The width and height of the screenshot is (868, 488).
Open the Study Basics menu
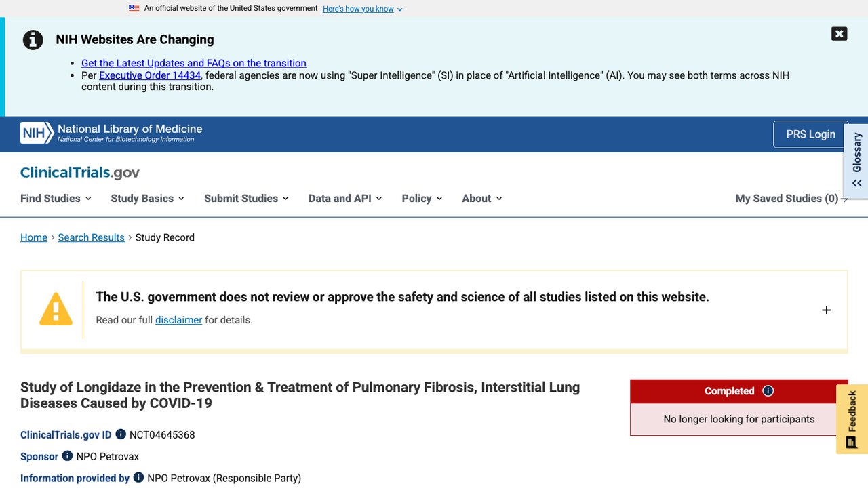[147, 199]
